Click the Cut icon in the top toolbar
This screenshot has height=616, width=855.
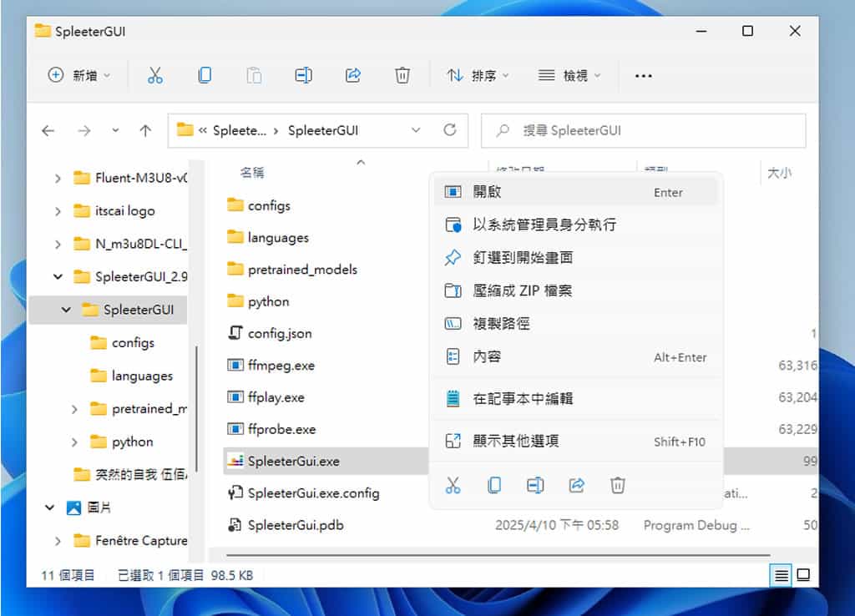[155, 75]
